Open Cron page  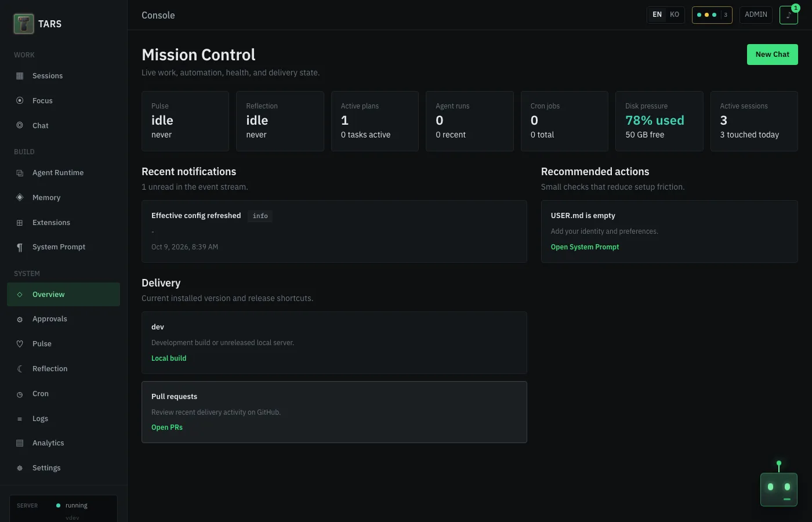(63, 394)
